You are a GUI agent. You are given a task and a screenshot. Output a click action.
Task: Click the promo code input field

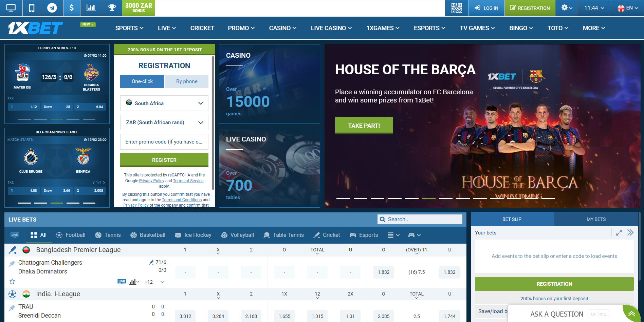164,142
